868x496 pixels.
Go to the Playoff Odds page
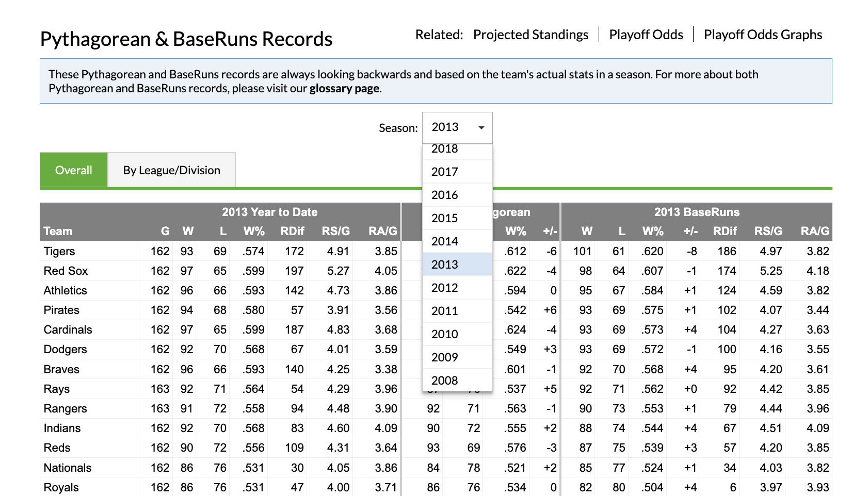[646, 35]
